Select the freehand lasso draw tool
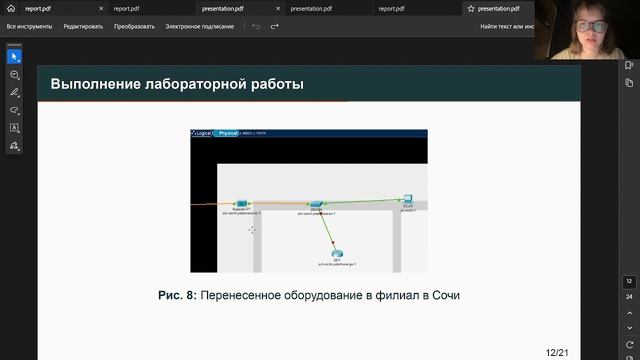 point(14,110)
